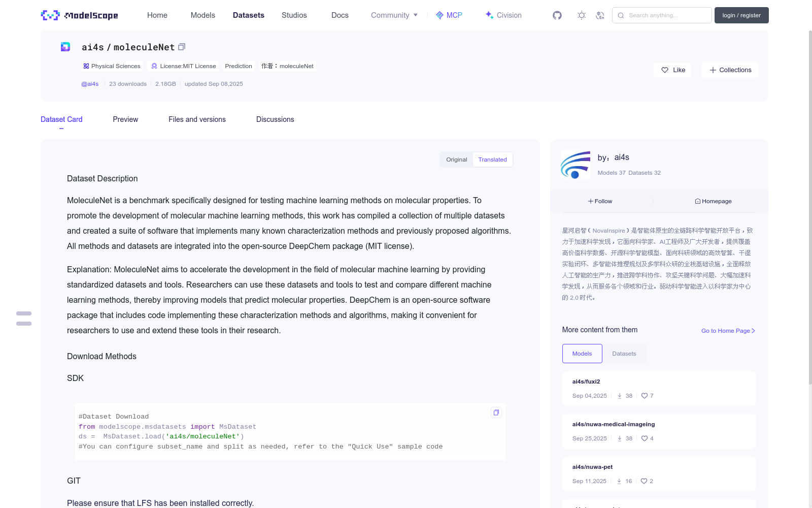Image resolution: width=812 pixels, height=508 pixels.
Task: Open the Docs navigation item
Action: pyautogui.click(x=340, y=15)
